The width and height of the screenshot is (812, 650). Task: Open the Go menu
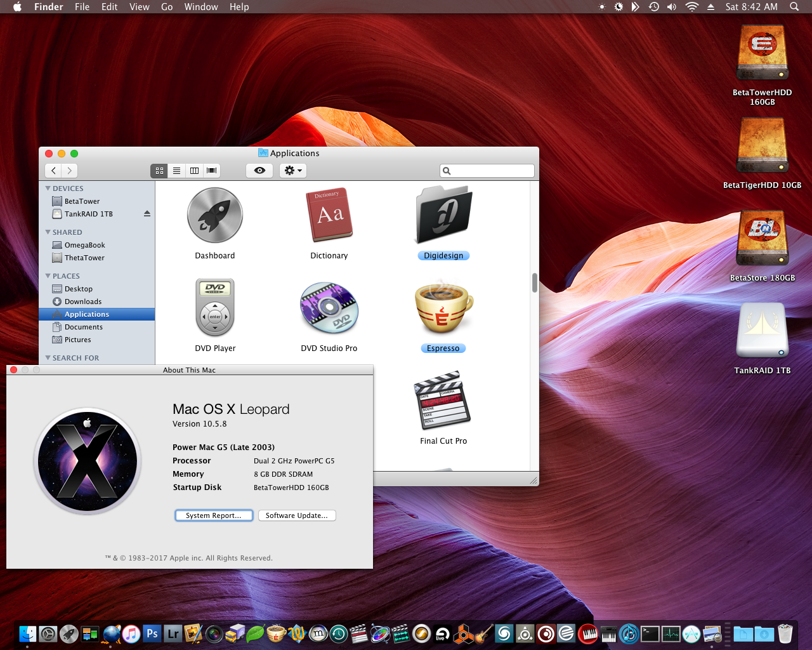tap(167, 7)
